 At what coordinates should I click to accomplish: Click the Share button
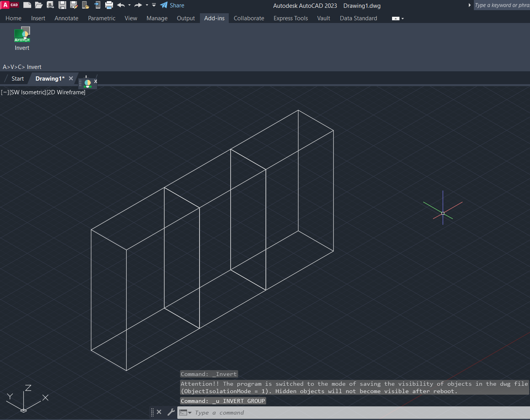(x=172, y=5)
